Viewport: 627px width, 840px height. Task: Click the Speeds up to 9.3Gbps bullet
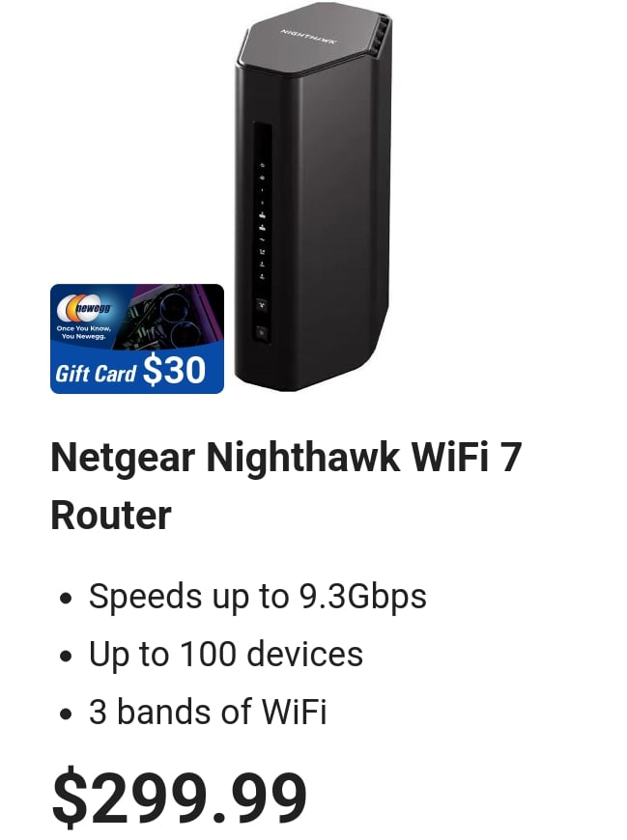(257, 596)
